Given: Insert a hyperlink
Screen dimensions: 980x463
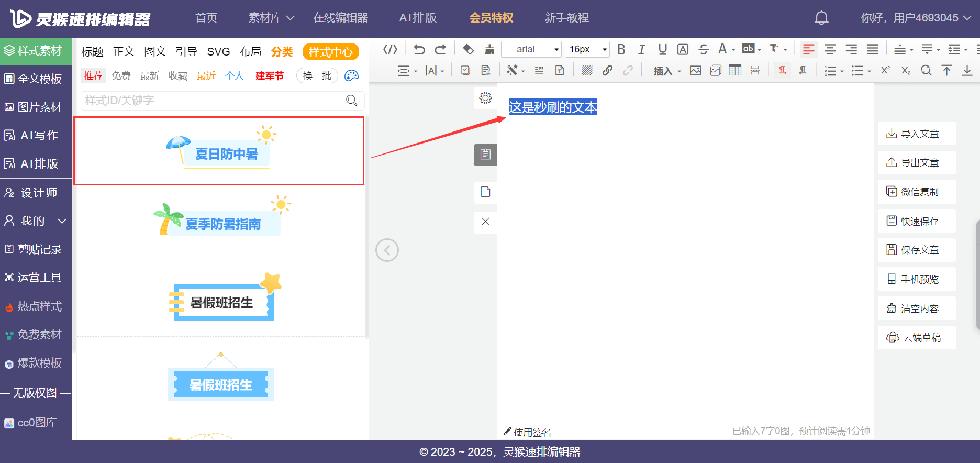Looking at the screenshot, I should (607, 70).
